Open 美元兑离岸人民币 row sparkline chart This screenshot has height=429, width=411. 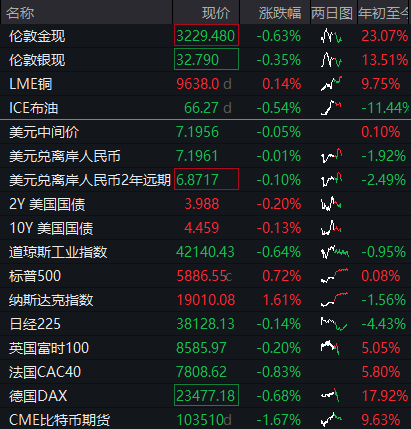[x=331, y=156]
